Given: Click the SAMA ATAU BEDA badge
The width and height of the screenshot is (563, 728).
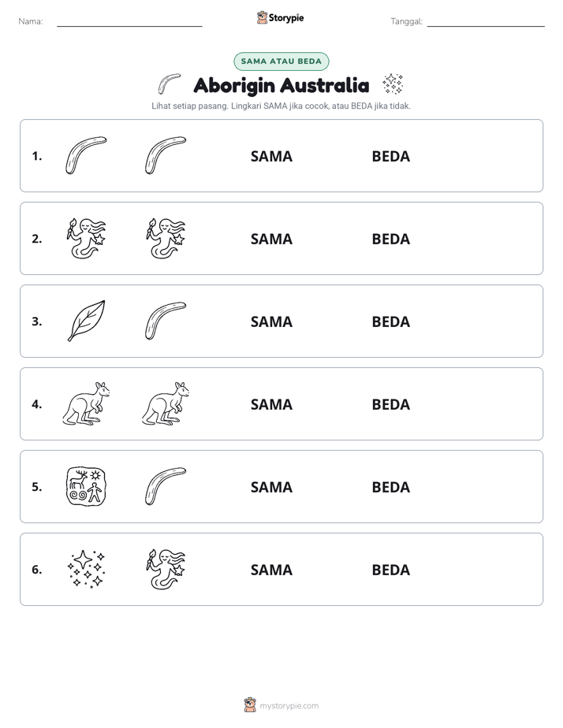Looking at the screenshot, I should point(281,61).
